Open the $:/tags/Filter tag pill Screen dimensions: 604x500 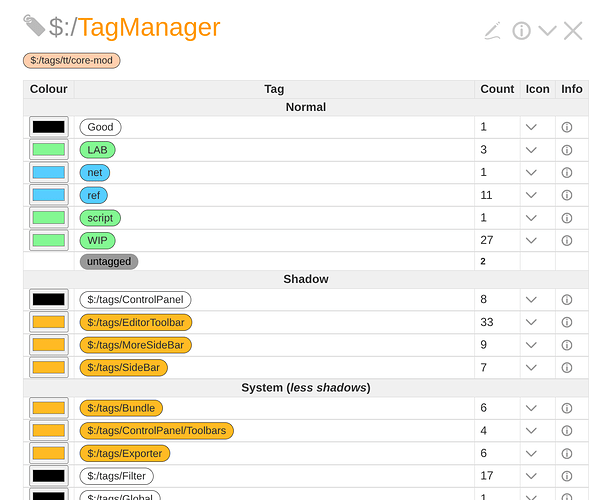[117, 476]
